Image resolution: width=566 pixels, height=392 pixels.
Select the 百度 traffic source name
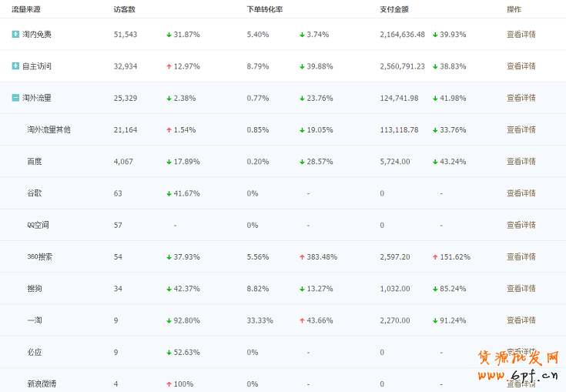click(x=35, y=162)
